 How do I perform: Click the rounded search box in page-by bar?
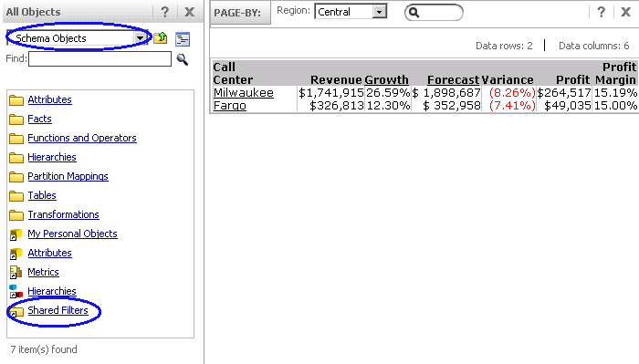click(x=434, y=12)
